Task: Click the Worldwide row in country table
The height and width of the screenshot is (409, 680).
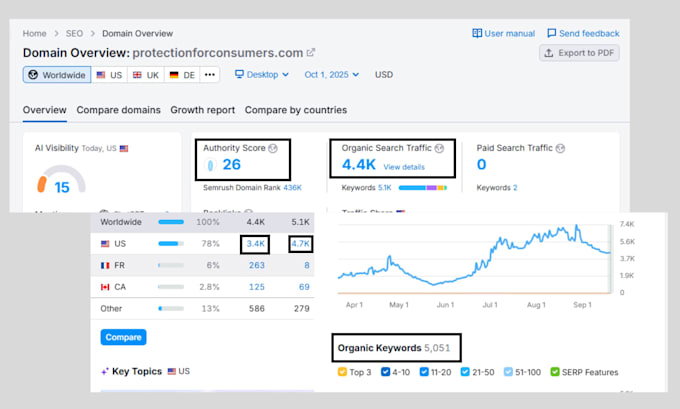Action: pos(203,222)
